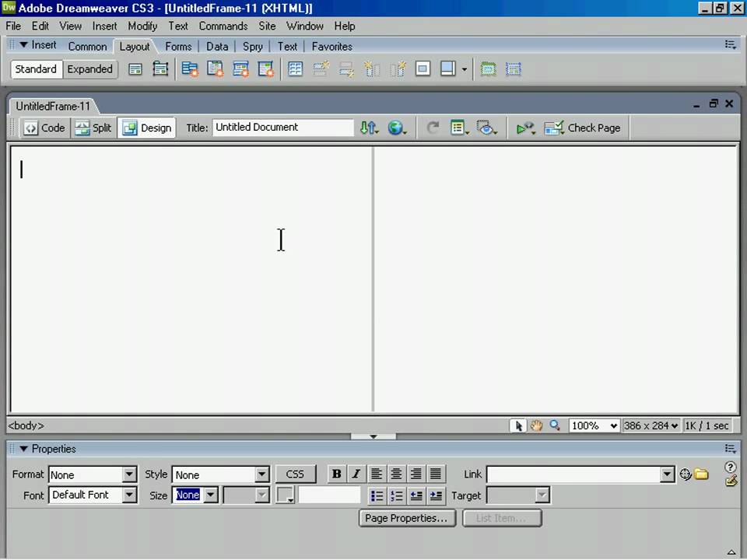This screenshot has height=560, width=747.
Task: Switch to Split view
Action: (93, 128)
